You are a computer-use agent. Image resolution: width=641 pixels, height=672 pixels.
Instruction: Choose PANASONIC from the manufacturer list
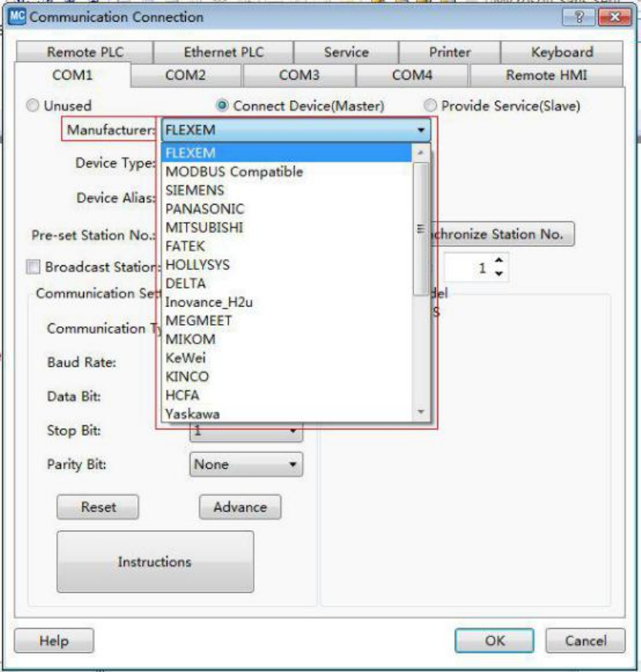pyautogui.click(x=287, y=209)
